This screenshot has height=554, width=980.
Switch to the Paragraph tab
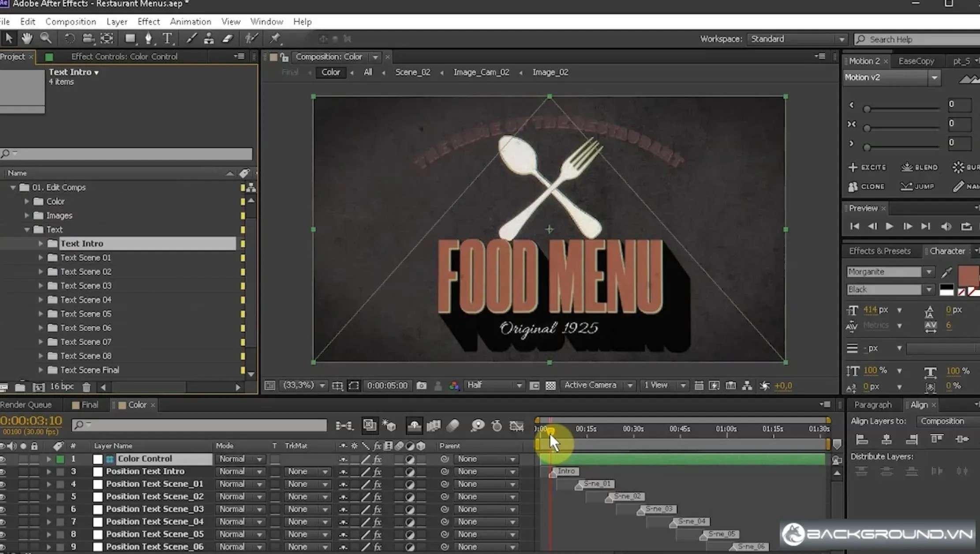[872, 405]
